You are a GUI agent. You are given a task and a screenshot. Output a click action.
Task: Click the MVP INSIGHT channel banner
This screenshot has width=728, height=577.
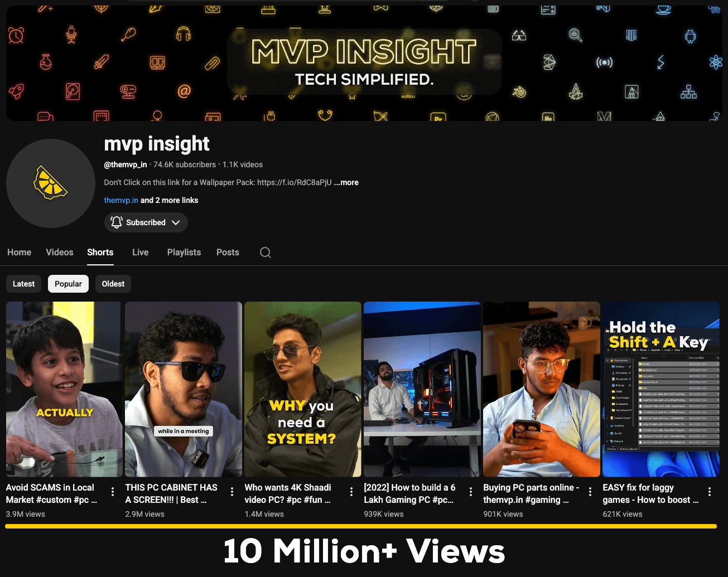(x=364, y=63)
